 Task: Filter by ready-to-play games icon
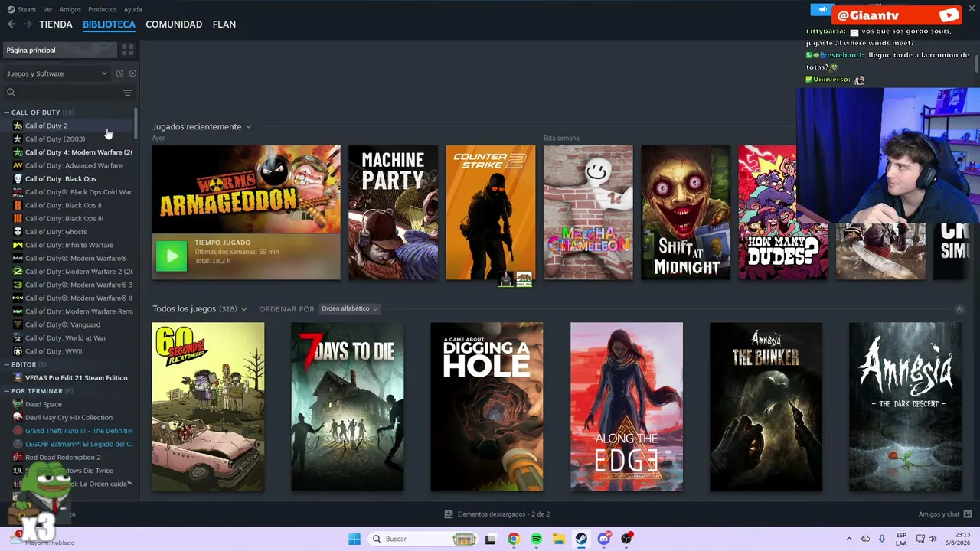132,73
